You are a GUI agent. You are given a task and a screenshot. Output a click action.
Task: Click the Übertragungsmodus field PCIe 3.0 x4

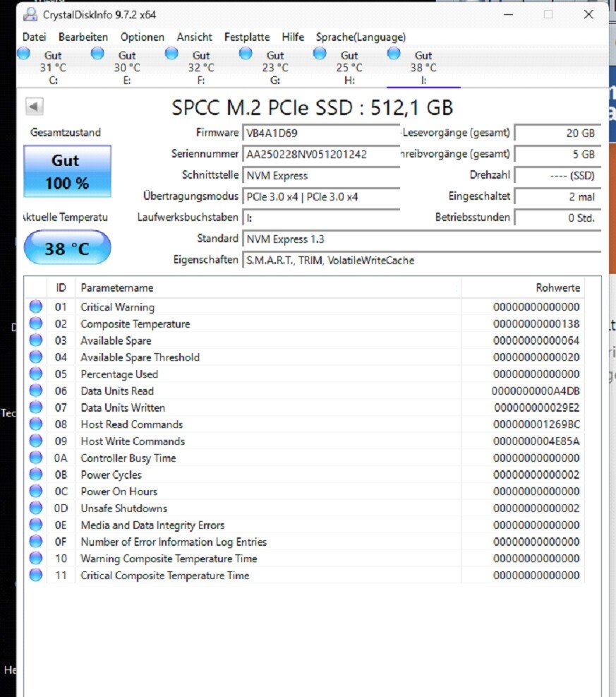(x=321, y=196)
